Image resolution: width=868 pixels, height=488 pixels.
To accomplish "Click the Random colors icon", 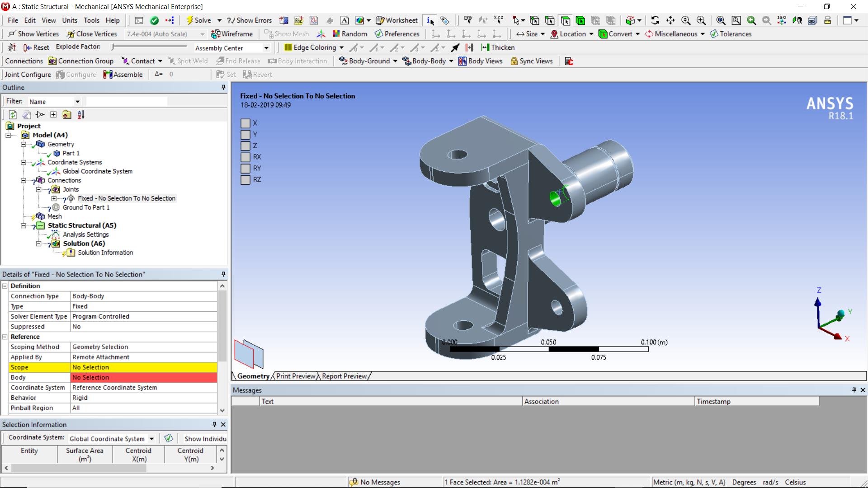I will point(336,34).
